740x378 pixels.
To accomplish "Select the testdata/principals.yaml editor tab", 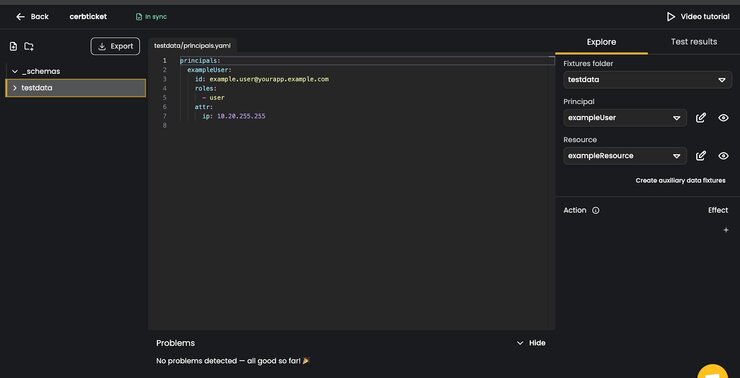I will [193, 46].
